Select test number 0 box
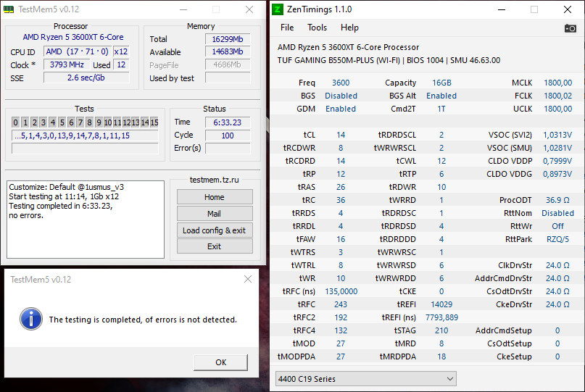 pyautogui.click(x=15, y=122)
